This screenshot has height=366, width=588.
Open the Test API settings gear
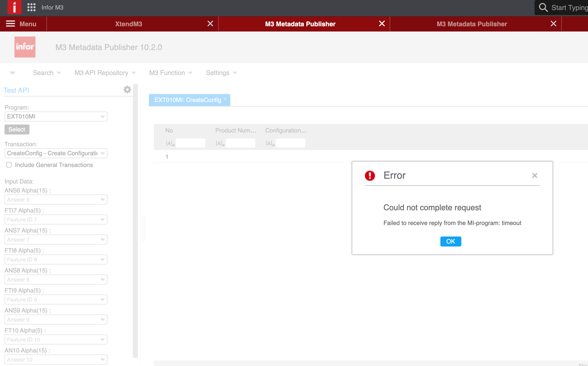pos(127,89)
